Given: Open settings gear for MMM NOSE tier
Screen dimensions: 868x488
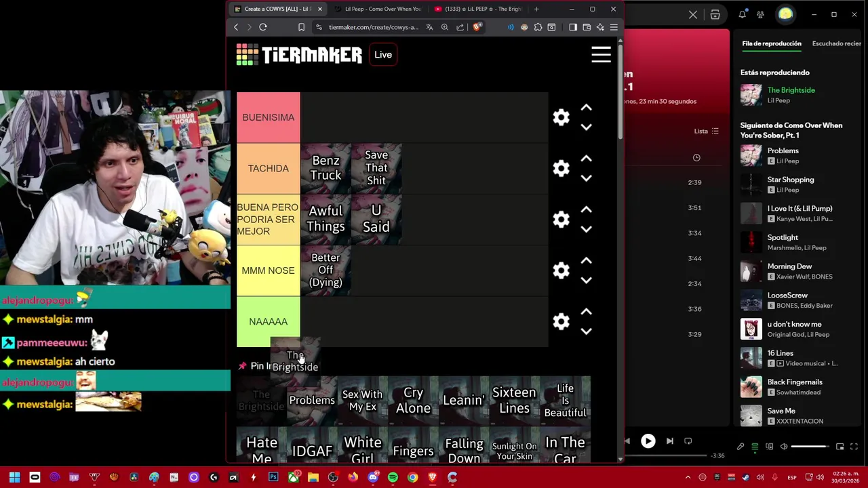Looking at the screenshot, I should [561, 270].
